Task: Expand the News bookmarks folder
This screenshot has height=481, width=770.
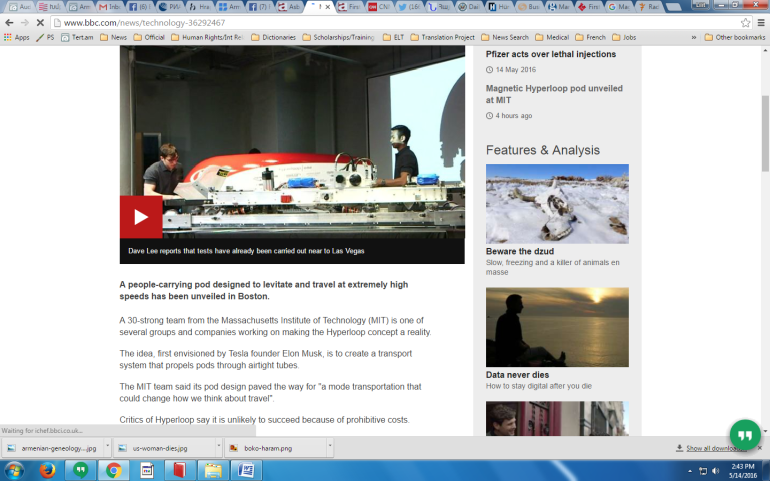Action: coord(113,37)
